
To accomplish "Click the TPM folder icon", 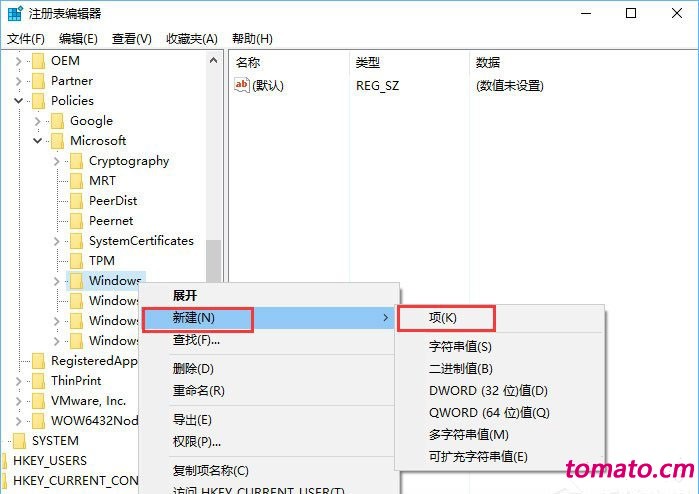I will pyautogui.click(x=77, y=260).
